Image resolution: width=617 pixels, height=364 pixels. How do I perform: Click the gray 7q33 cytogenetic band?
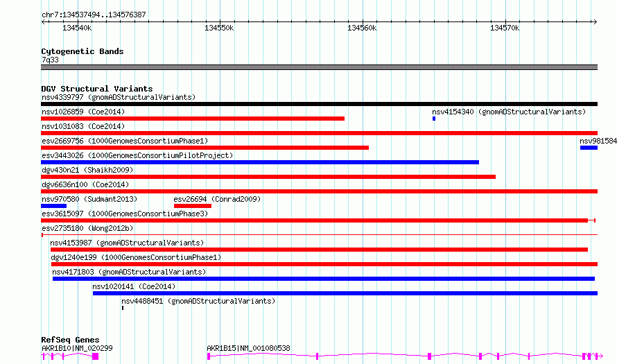pyautogui.click(x=319, y=67)
